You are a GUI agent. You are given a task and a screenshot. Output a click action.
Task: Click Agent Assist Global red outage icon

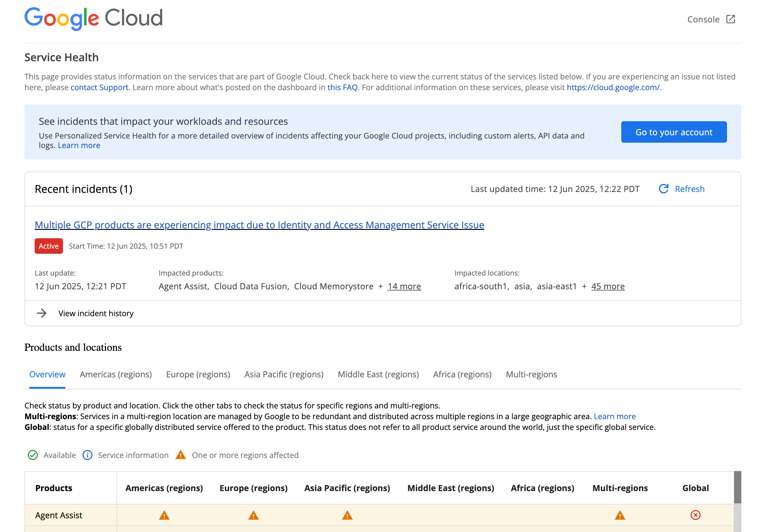click(695, 515)
